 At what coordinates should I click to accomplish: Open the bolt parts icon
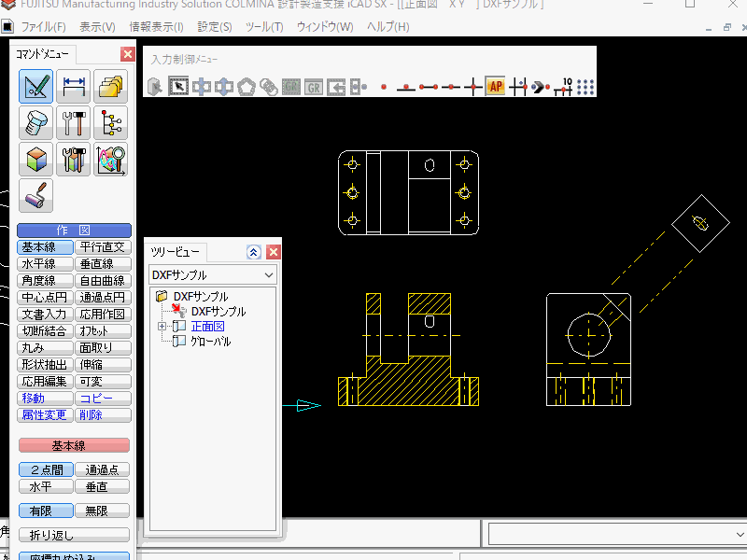(x=35, y=123)
